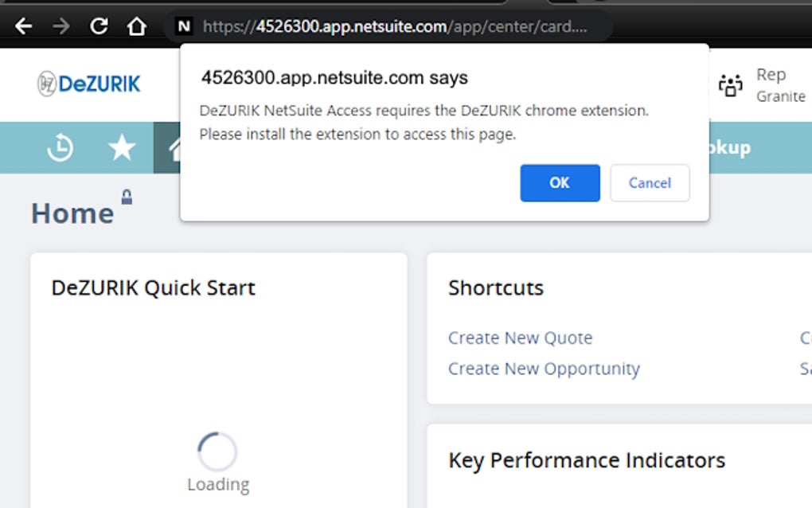Click the browser forward arrow
This screenshot has width=812, height=508.
pyautogui.click(x=61, y=25)
